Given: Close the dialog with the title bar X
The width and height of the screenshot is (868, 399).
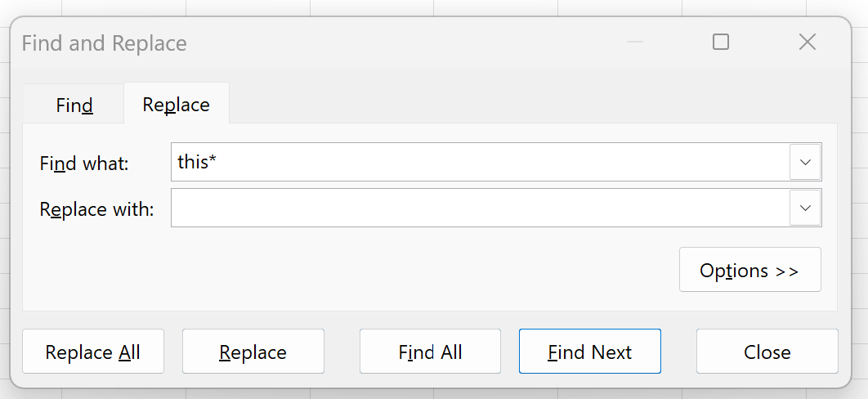Looking at the screenshot, I should [x=808, y=42].
